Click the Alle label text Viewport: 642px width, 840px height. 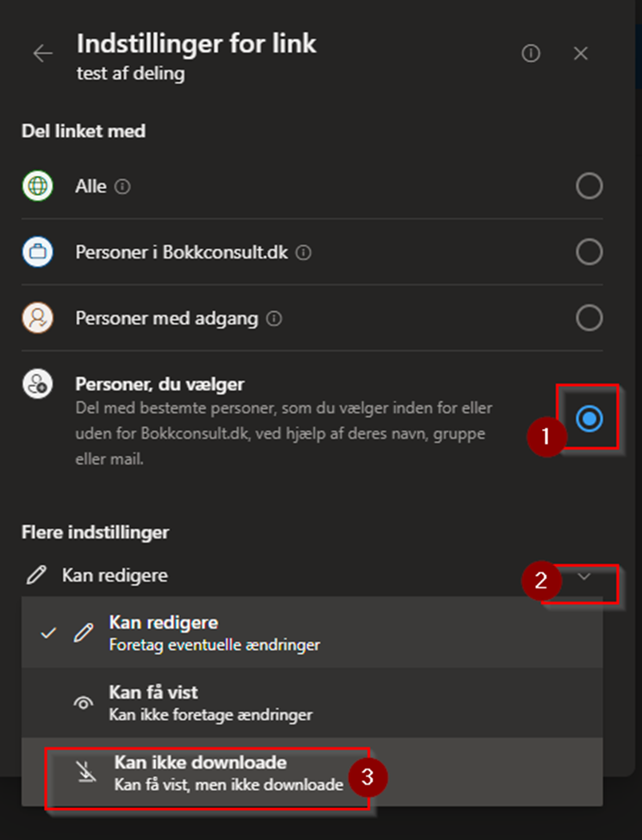(x=90, y=186)
